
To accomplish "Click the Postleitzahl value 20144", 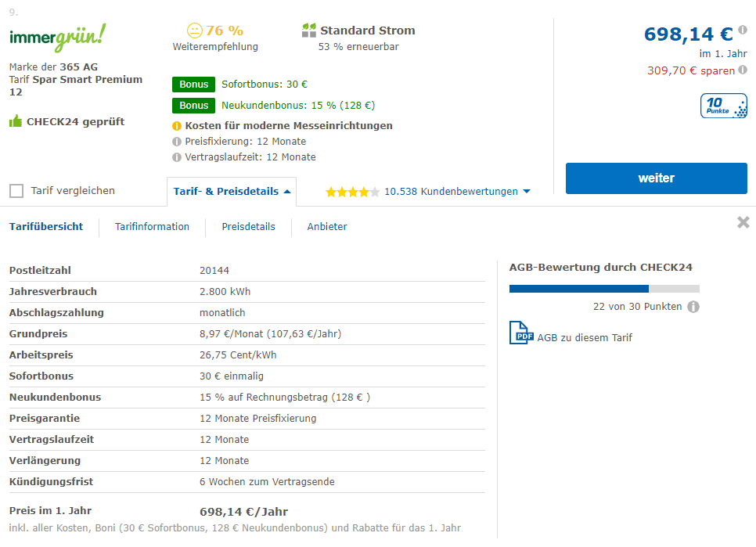I will (x=214, y=271).
